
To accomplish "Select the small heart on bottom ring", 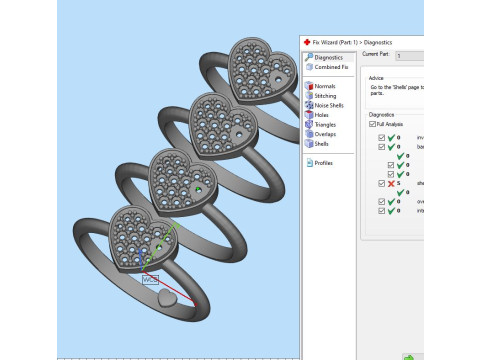I will pos(167,298).
